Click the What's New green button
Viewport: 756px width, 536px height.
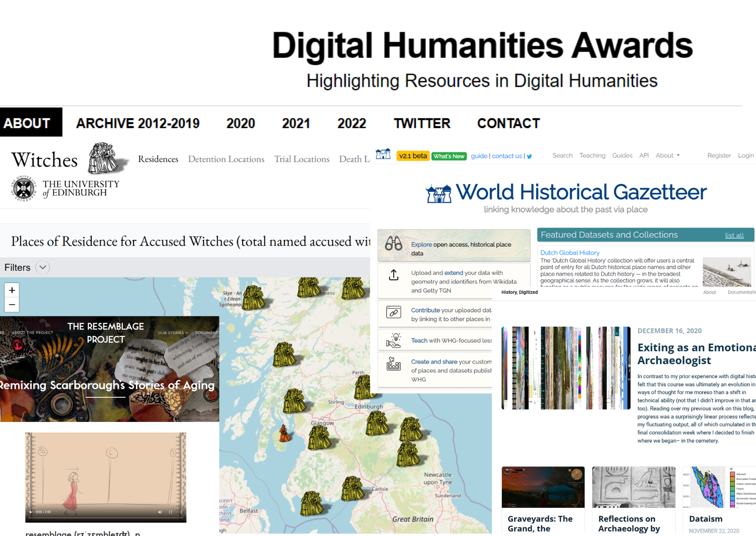pos(448,156)
